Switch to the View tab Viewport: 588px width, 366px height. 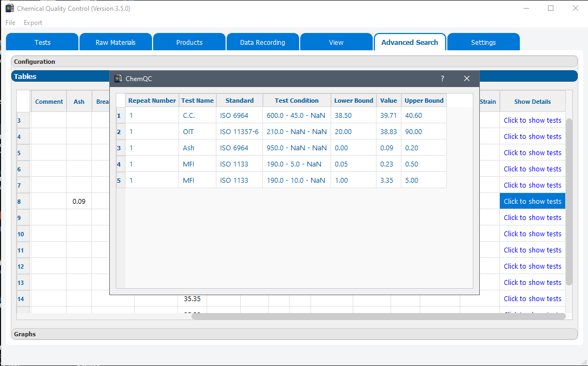pos(336,42)
